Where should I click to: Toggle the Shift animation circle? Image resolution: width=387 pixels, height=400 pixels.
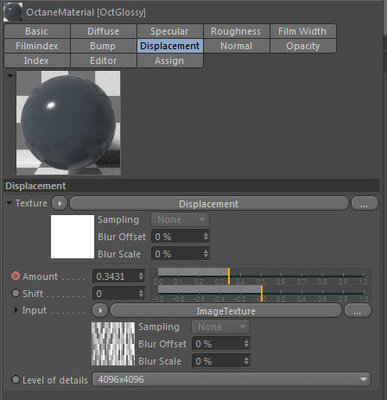tap(15, 293)
